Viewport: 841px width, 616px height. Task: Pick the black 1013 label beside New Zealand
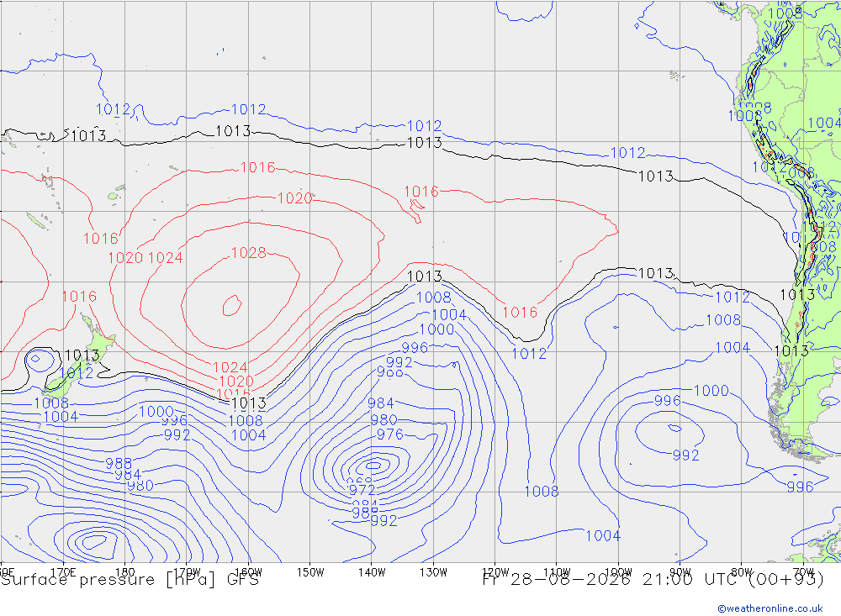pos(82,355)
